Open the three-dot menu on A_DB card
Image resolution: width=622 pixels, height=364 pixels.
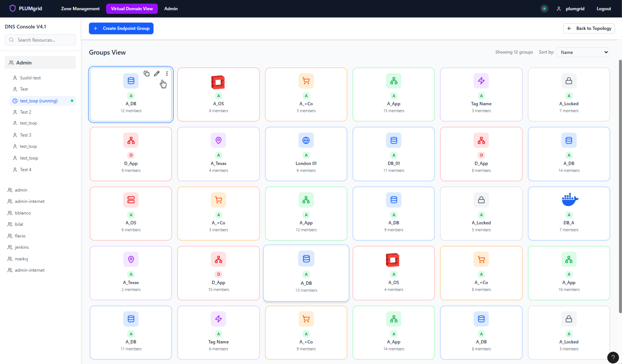coord(167,74)
